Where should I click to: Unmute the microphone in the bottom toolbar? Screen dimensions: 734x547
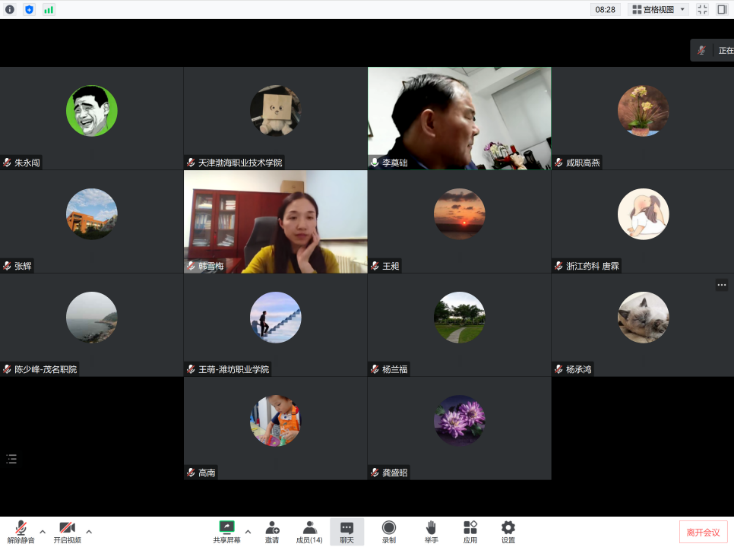point(20,529)
